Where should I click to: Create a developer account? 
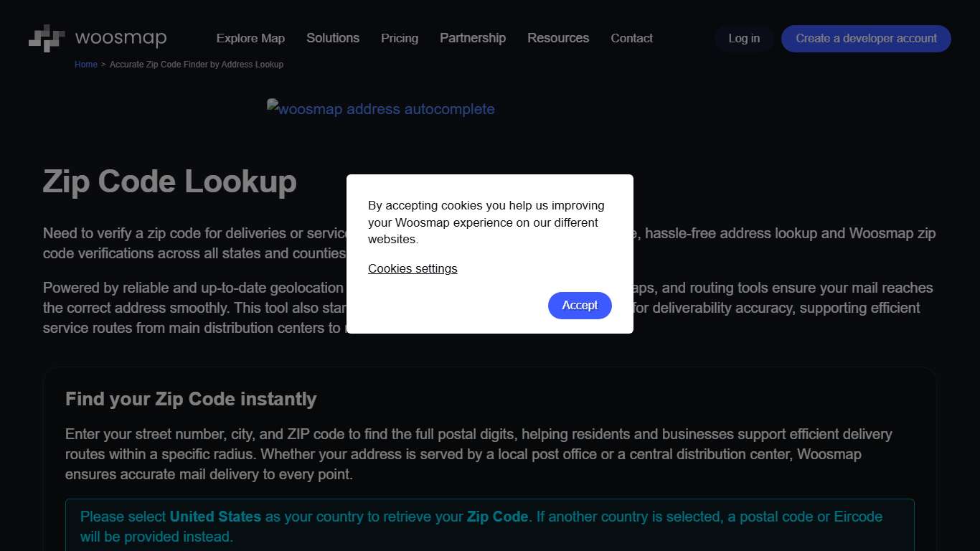865,38
